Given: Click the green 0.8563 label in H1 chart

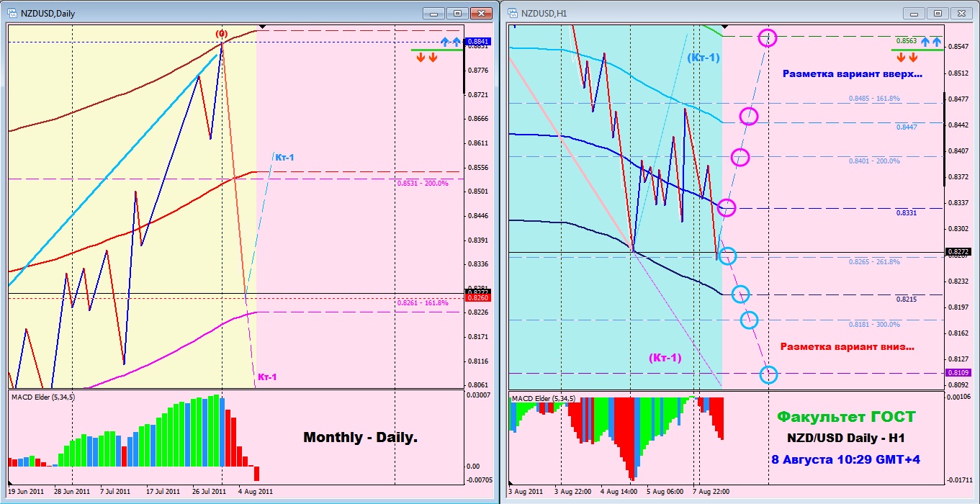Looking at the screenshot, I should [x=906, y=42].
